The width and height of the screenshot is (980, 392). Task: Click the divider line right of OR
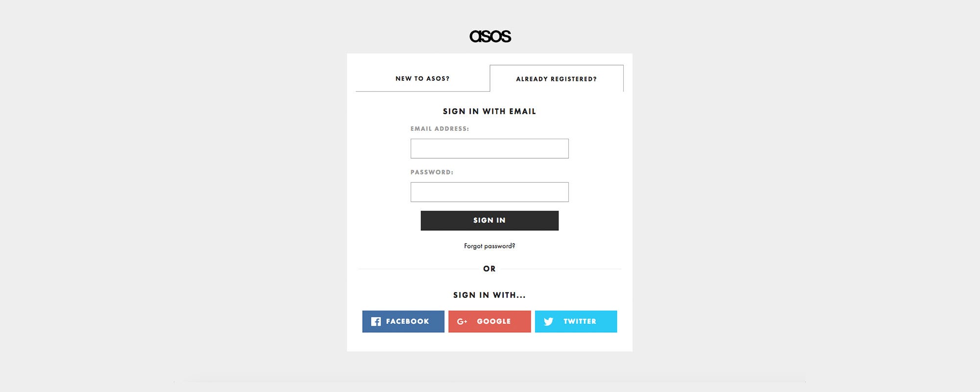(x=561, y=269)
